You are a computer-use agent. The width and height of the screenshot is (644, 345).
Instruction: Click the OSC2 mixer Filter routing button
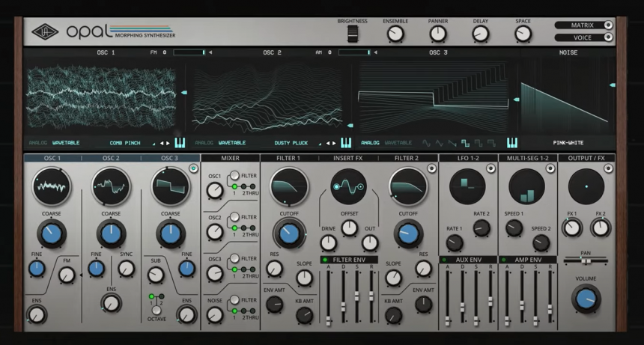(x=234, y=217)
